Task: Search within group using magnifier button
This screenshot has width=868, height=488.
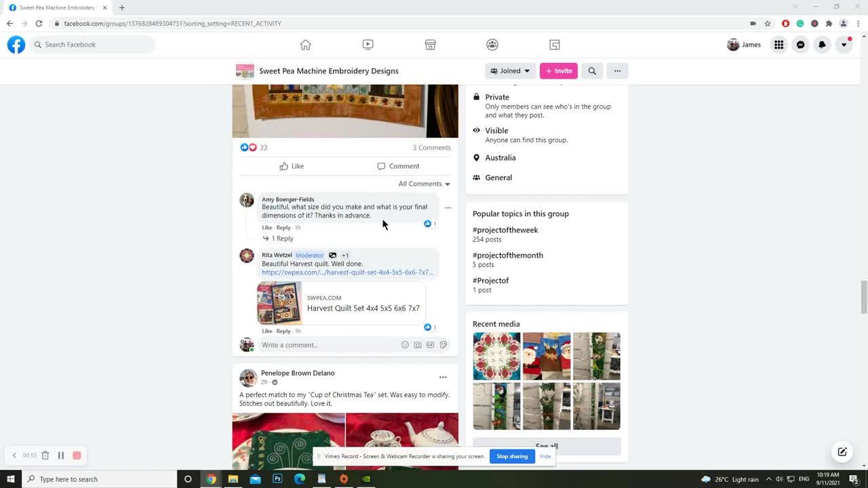Action: 592,70
